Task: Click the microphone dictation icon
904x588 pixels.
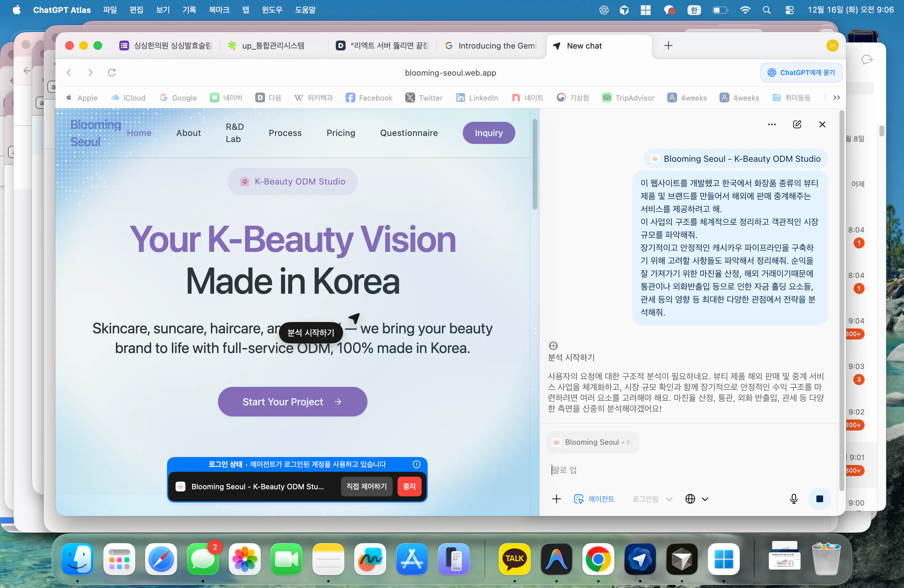Action: (794, 499)
